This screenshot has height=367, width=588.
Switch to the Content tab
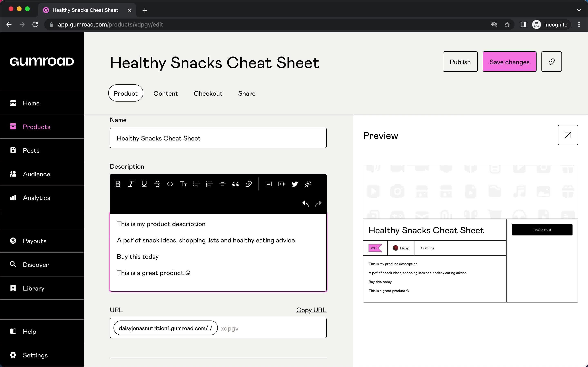point(166,93)
